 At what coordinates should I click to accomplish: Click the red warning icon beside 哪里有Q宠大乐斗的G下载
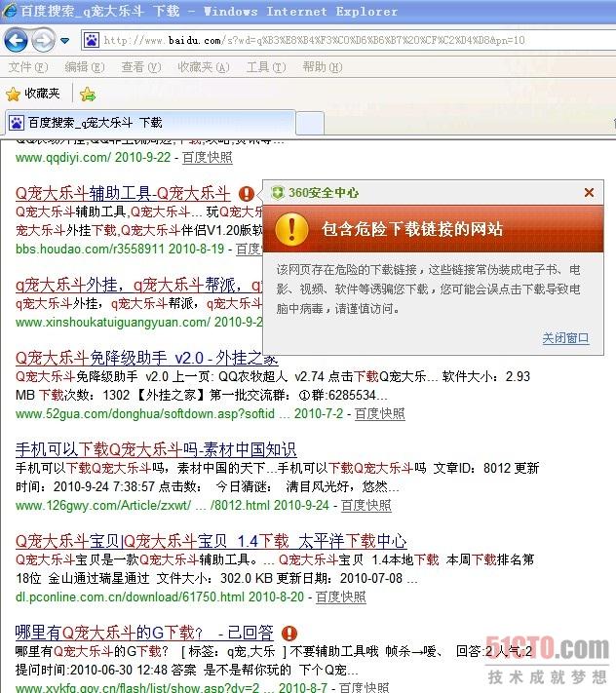289,633
